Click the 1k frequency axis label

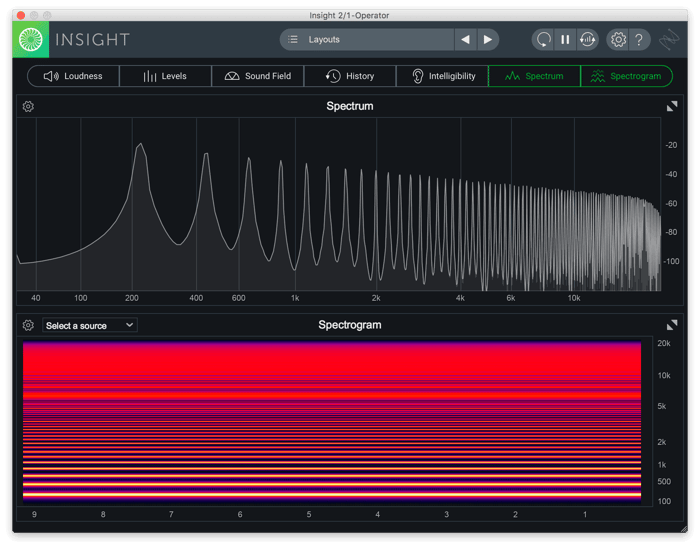[295, 298]
